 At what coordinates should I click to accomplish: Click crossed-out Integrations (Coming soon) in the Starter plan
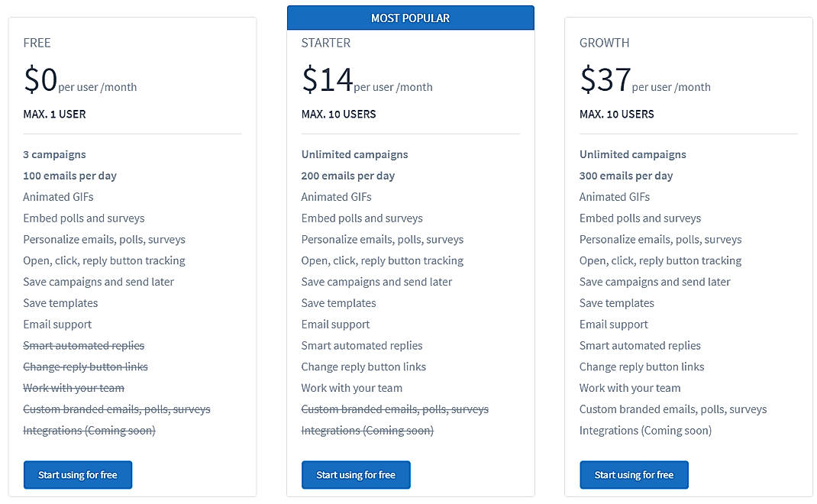coord(367,431)
